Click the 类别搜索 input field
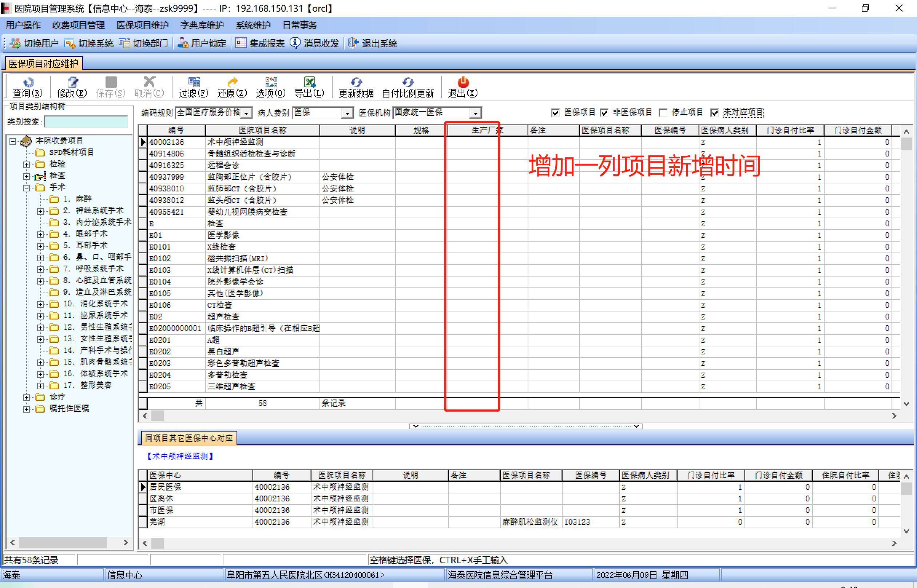 (86, 122)
